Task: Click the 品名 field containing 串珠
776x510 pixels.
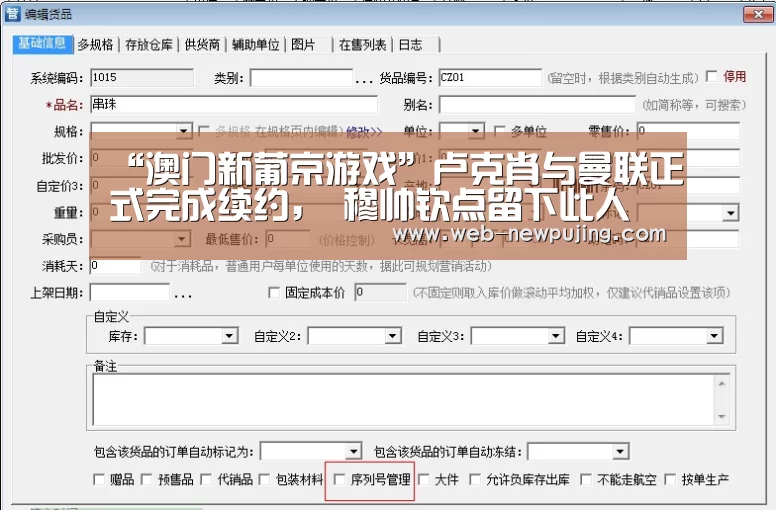Action: point(234,104)
